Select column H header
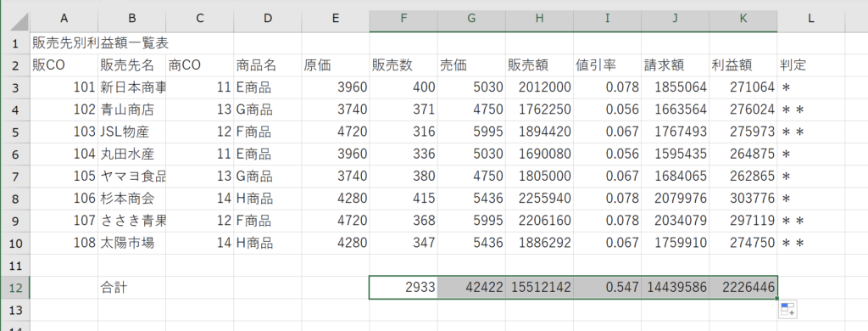This screenshot has width=868, height=331. click(539, 19)
